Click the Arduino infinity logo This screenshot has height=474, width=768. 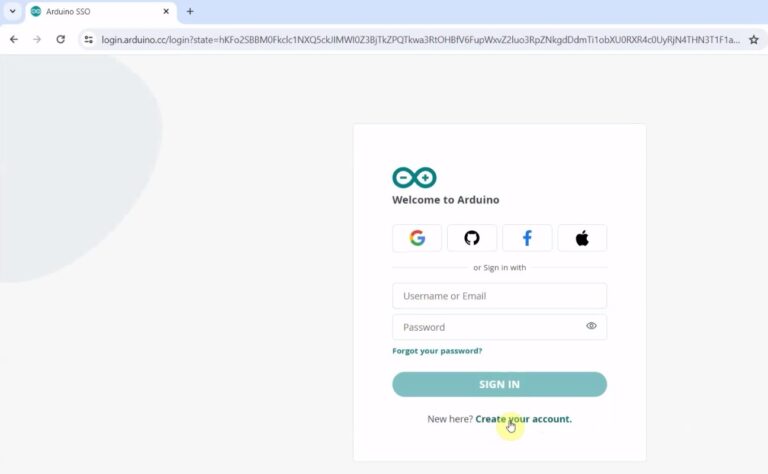tap(414, 178)
